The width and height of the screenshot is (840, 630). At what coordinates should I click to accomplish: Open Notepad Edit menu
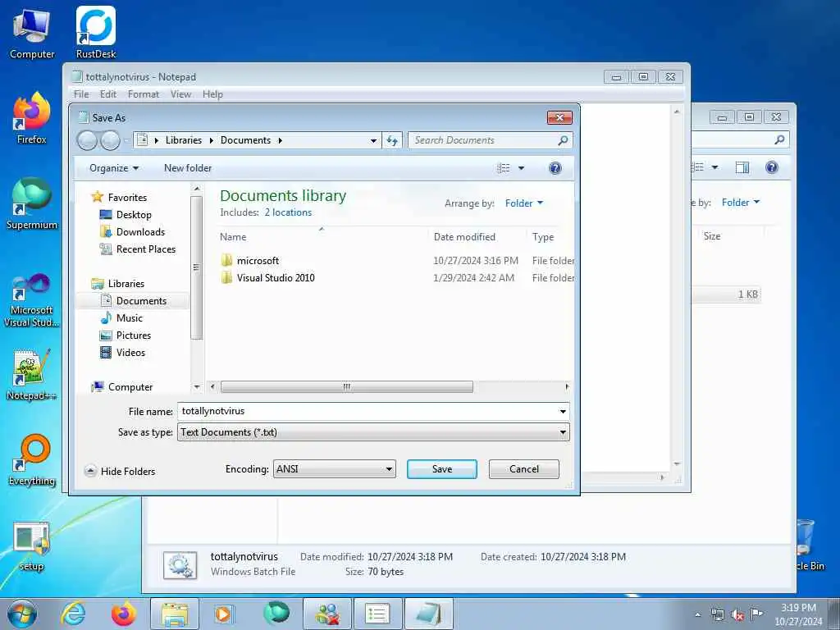108,94
